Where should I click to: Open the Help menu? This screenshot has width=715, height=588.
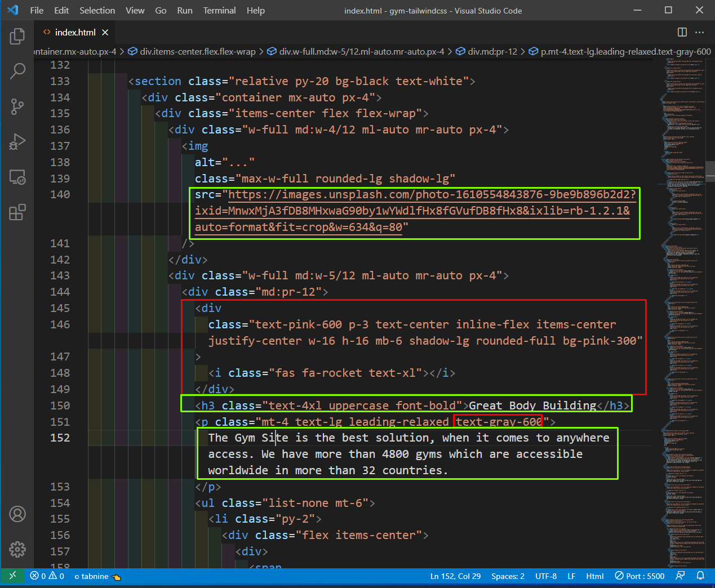click(x=256, y=10)
